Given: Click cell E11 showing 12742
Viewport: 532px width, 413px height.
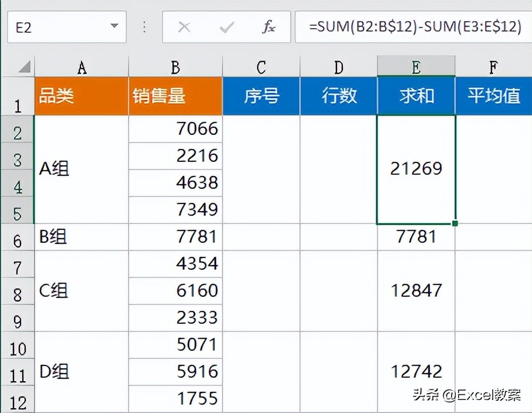Looking at the screenshot, I should [x=416, y=371].
